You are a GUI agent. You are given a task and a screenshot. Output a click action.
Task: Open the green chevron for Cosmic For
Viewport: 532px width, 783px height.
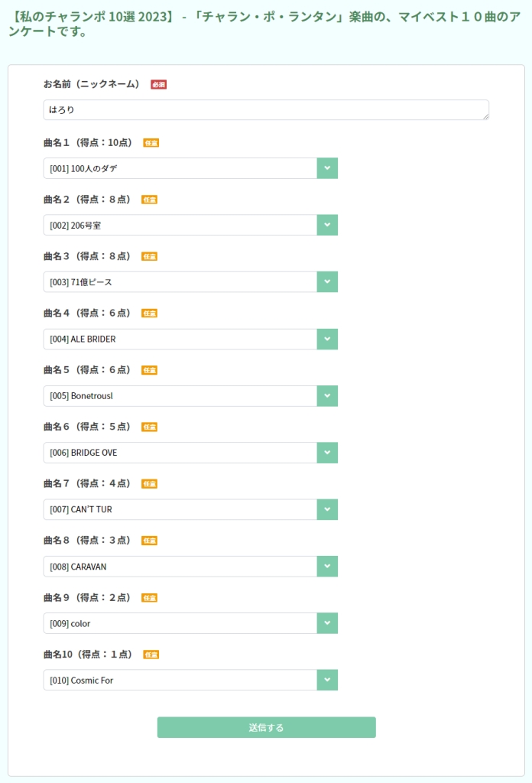tap(327, 680)
